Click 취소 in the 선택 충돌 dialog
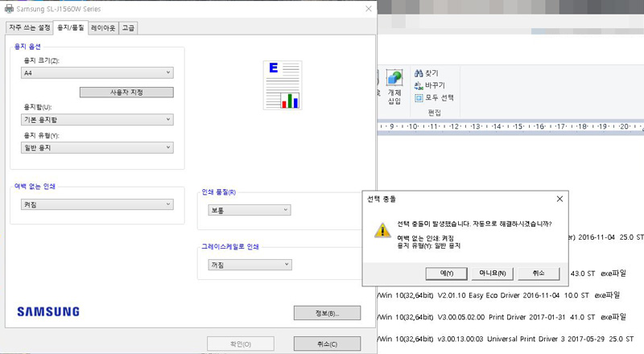The image size is (644, 354). pos(539,274)
